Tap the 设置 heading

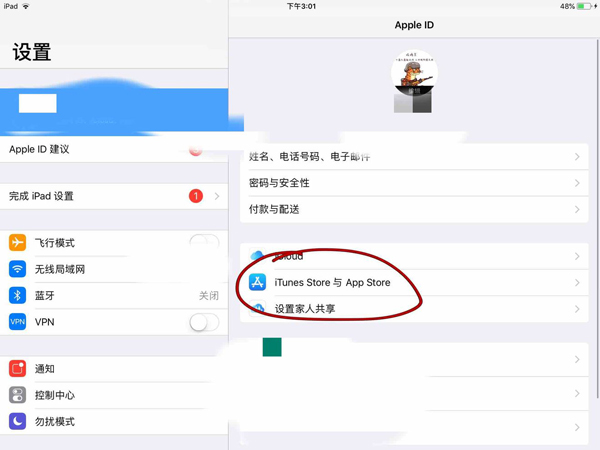[x=32, y=52]
